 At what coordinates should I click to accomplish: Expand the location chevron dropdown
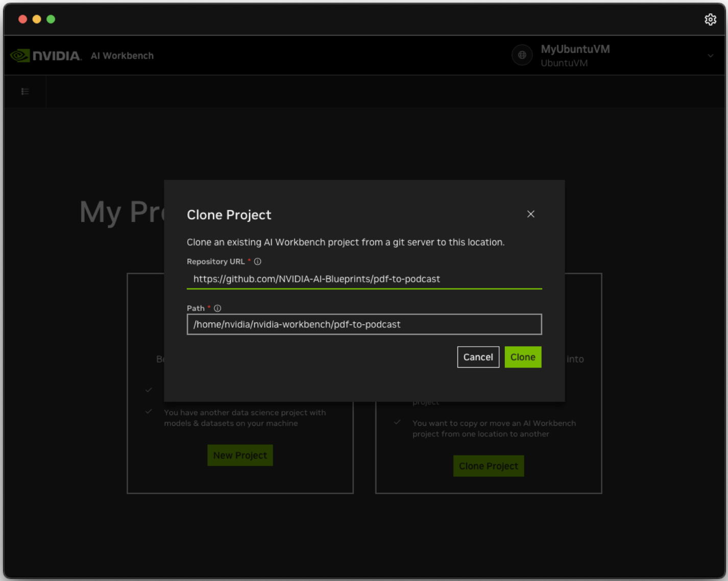pos(710,56)
